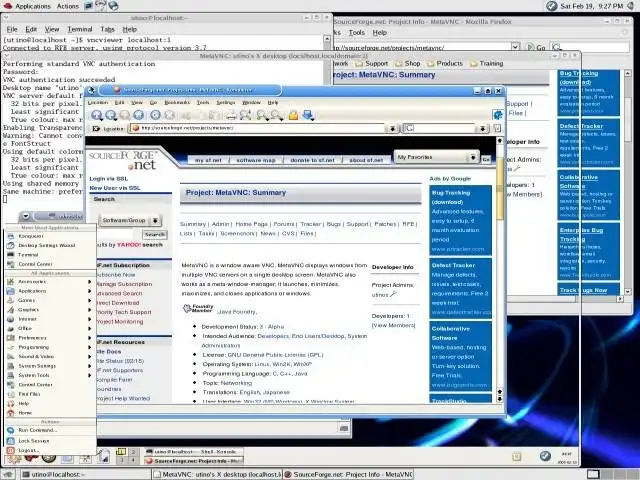
Task: Click the terminal launcher icon in GNOME top panel
Action: click(x=88, y=6)
